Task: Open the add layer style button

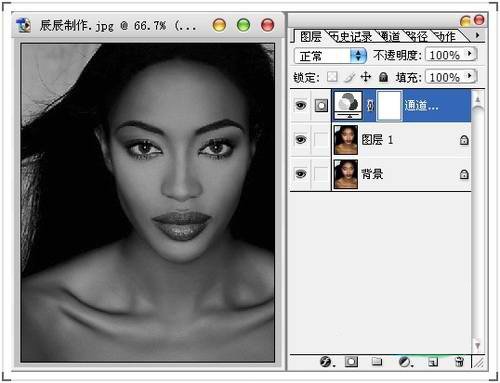Action: tap(326, 362)
